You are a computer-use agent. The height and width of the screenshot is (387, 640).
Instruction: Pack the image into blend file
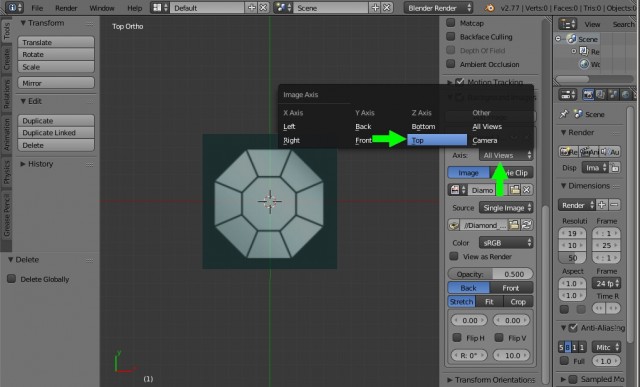453,225
